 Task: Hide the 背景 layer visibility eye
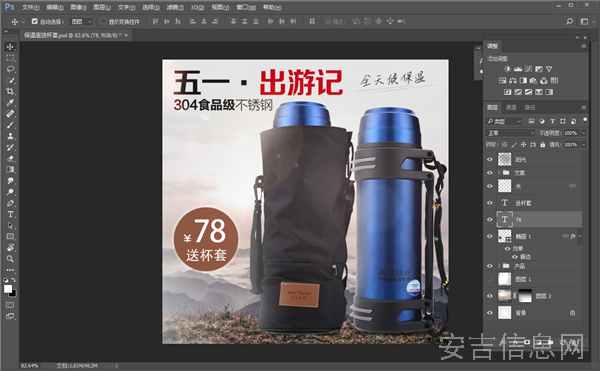coord(490,313)
